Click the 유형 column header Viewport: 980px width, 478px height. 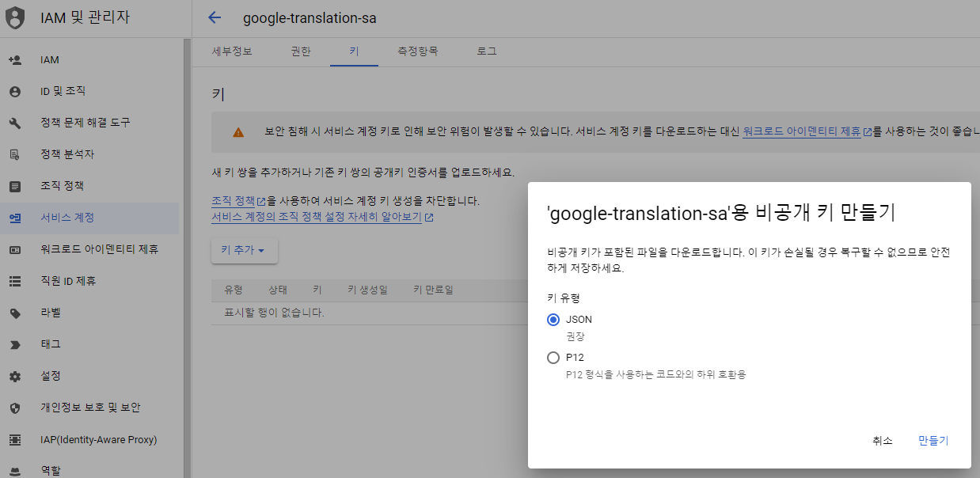[x=234, y=290]
